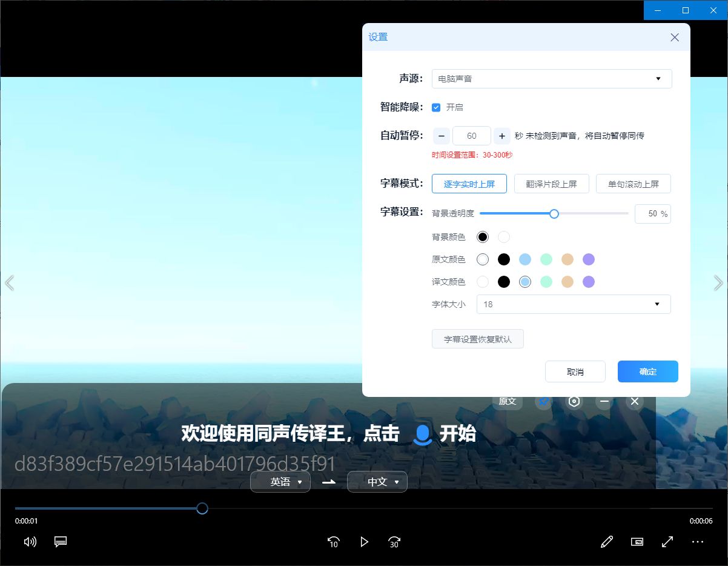This screenshot has width=728, height=566.
Task: Click the 取消 button
Action: [575, 371]
